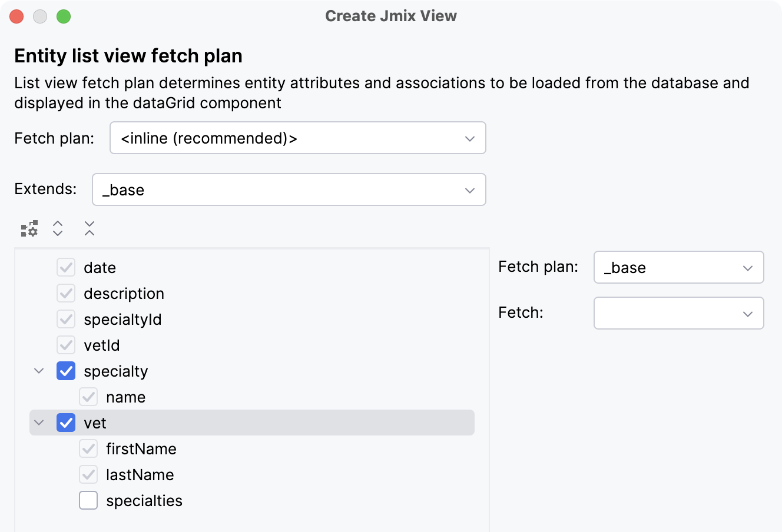The height and width of the screenshot is (532, 782).
Task: Collapse the specialty tree node
Action: (x=39, y=371)
